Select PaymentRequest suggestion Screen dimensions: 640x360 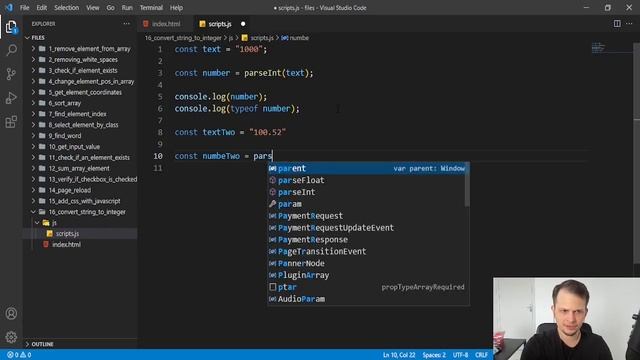pyautogui.click(x=369, y=216)
